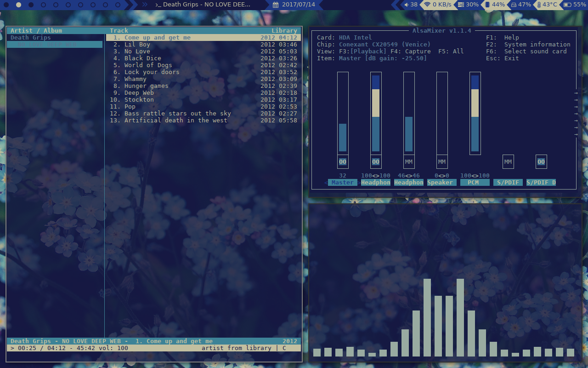Select track 6 Lock your doors
Screen dimensions: 588x368
[152, 72]
